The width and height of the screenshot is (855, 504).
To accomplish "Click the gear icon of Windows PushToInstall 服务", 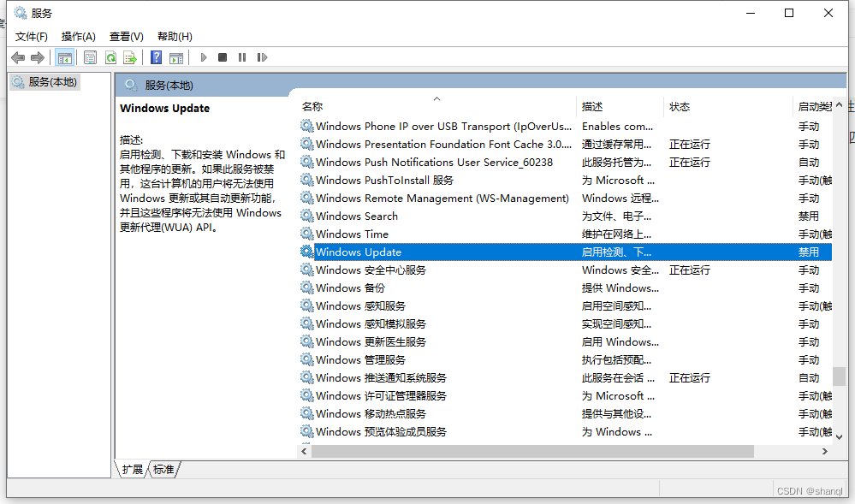I will [x=307, y=180].
